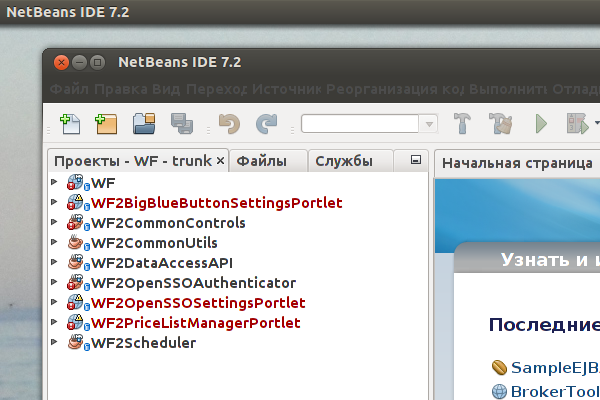Image resolution: width=600 pixels, height=400 pixels.
Task: Select the WF2CommonUtils project name
Action: [x=154, y=243]
